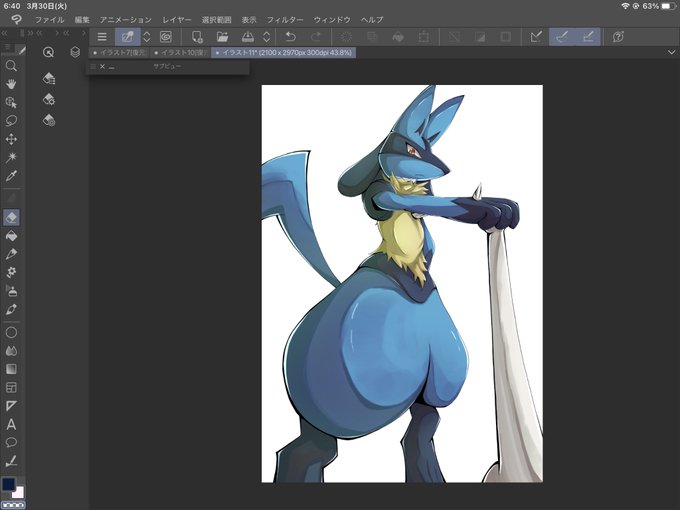Click stepper arrows next to pen icon

[147, 37]
